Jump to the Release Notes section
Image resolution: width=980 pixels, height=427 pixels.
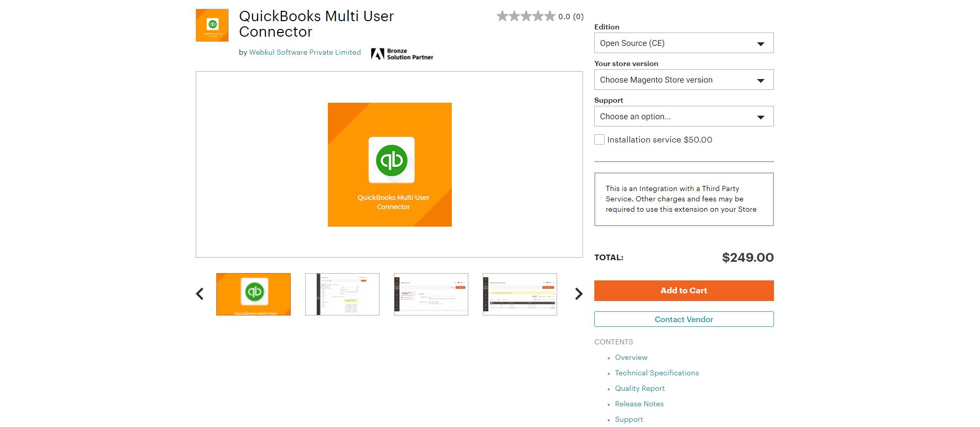pos(639,404)
